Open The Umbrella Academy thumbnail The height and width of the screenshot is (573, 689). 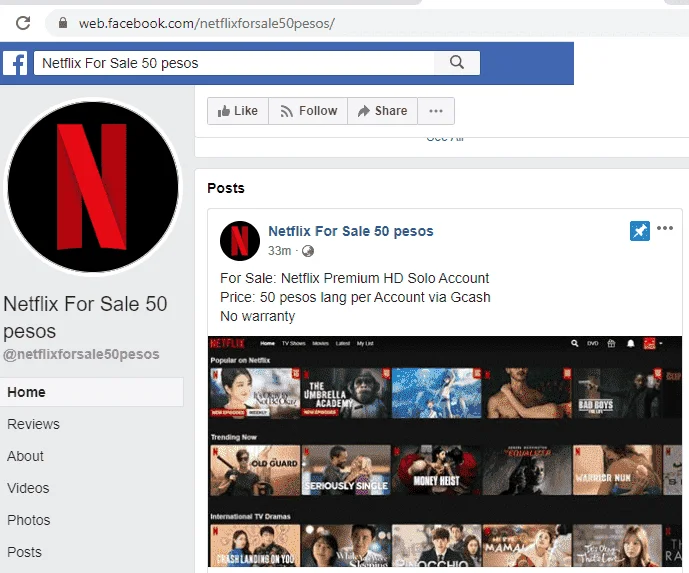click(x=346, y=393)
